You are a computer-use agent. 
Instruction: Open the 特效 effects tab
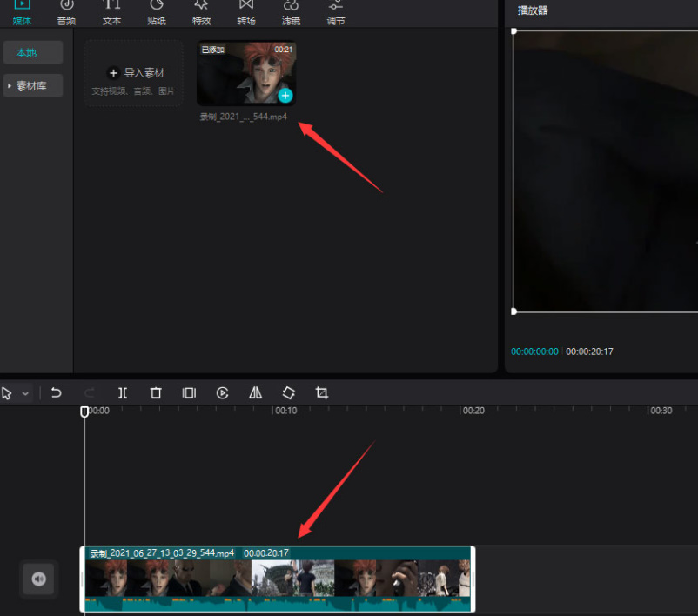(x=201, y=12)
